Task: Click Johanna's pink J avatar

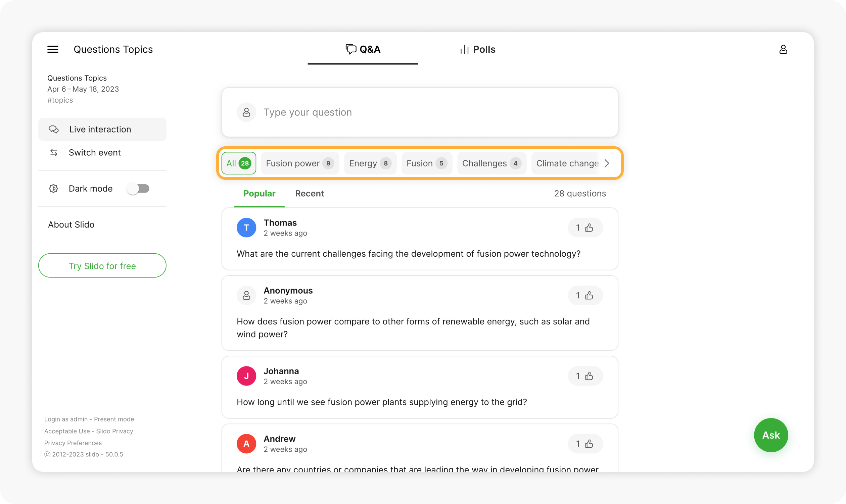Action: click(246, 376)
